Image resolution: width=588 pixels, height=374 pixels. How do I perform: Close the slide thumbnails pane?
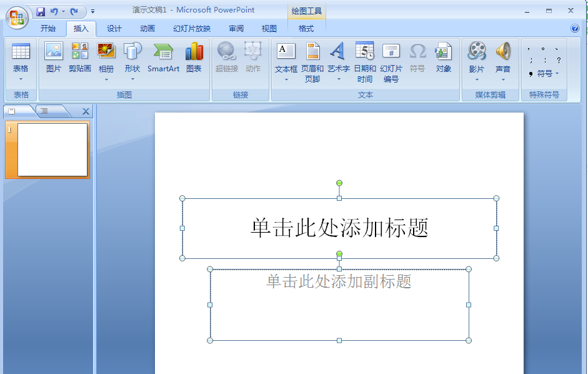pos(86,111)
